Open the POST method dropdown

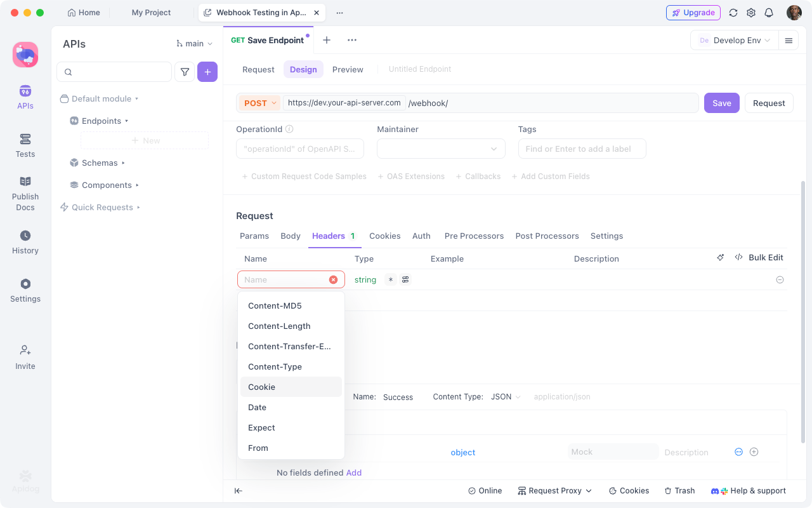coord(260,103)
